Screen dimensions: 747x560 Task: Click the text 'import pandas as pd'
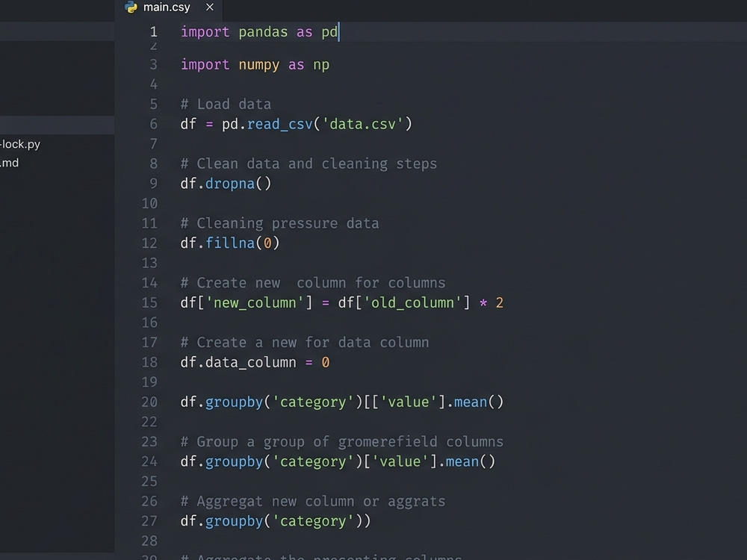pos(259,32)
